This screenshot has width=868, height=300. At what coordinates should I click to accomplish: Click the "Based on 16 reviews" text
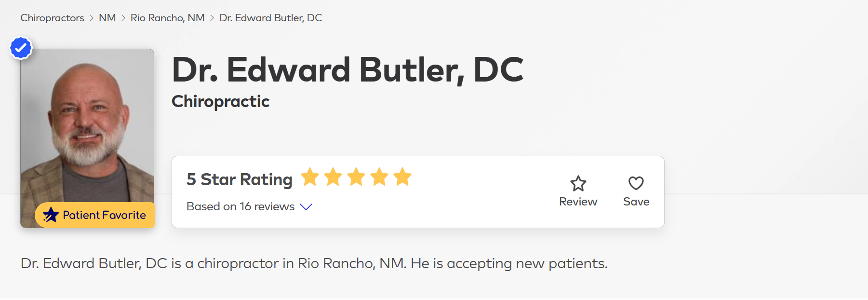pyautogui.click(x=240, y=206)
